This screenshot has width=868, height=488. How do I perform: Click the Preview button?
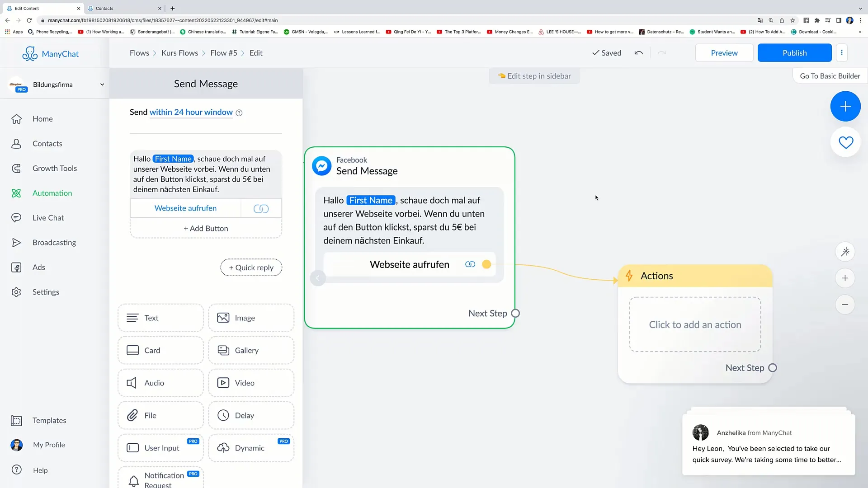(x=724, y=53)
